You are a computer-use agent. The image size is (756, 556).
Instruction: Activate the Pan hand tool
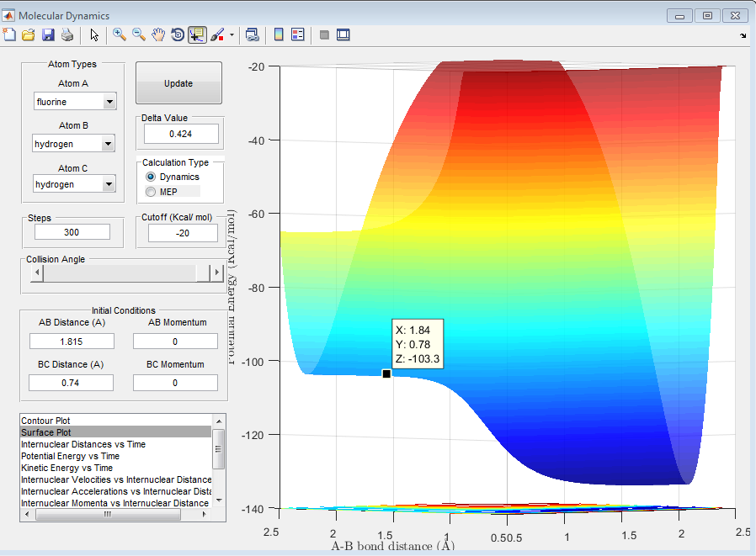pos(158,34)
